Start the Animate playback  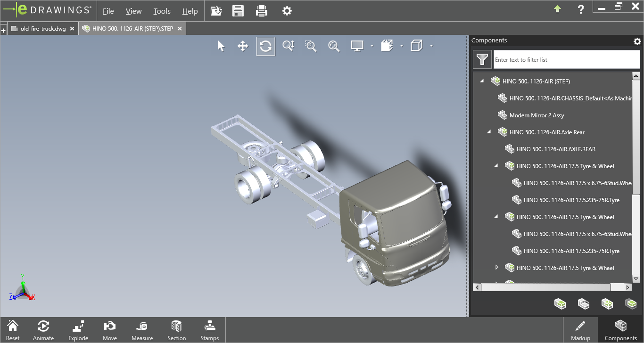pos(43,330)
